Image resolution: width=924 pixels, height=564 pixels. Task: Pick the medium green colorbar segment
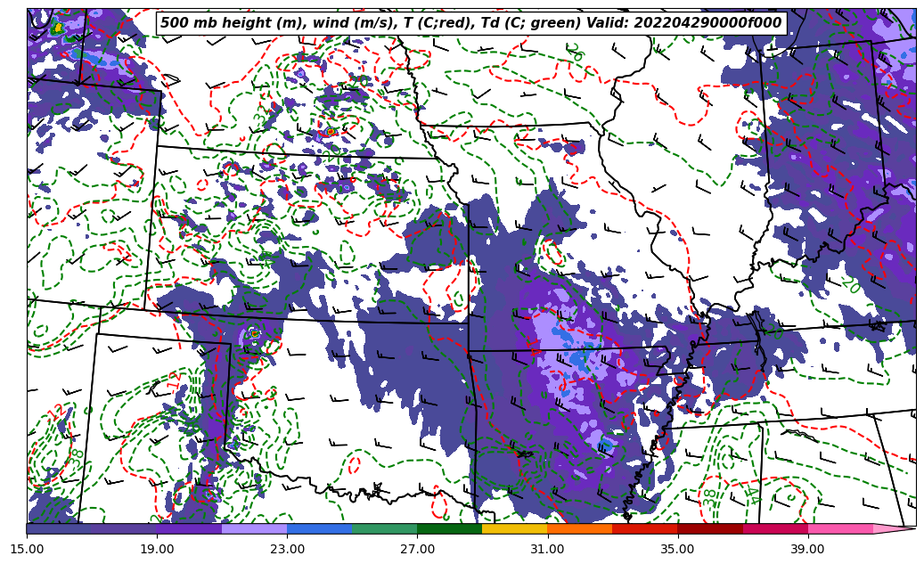384,528
